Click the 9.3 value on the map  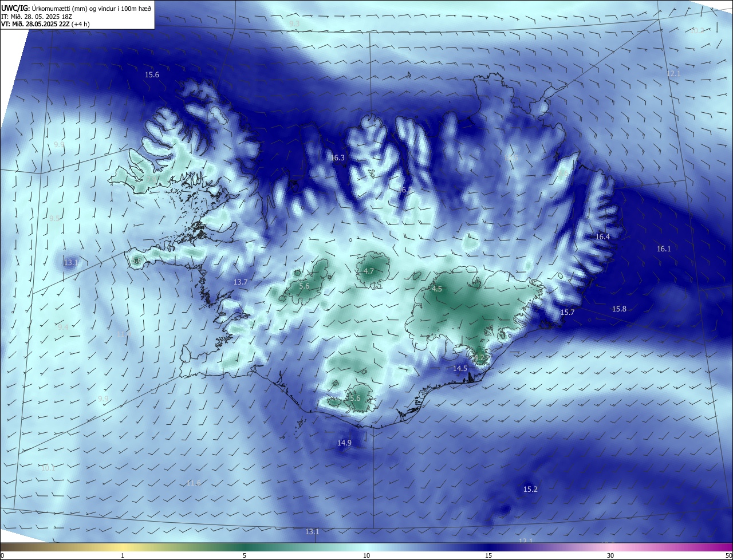click(294, 23)
